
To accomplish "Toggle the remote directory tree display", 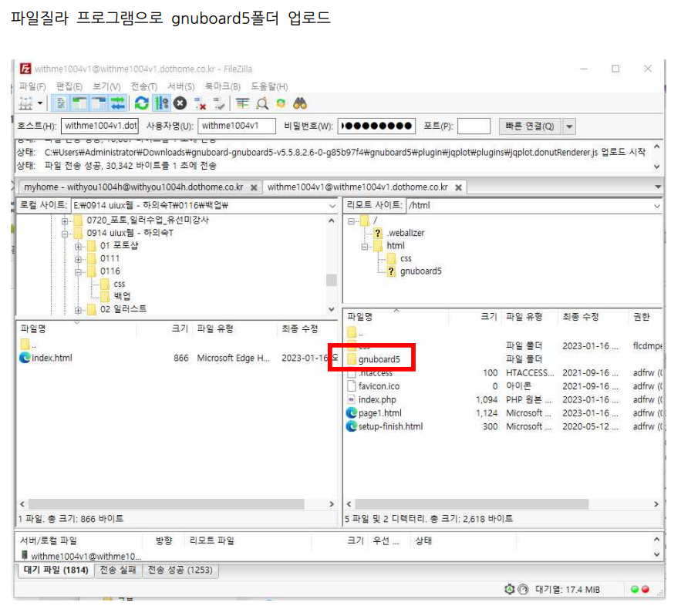I will tap(99, 103).
